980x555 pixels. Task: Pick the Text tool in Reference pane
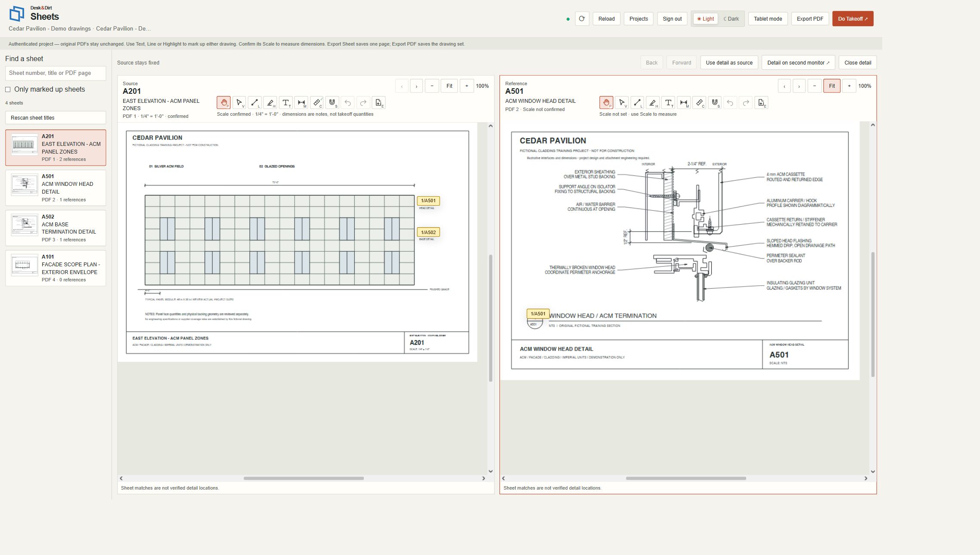coord(668,102)
